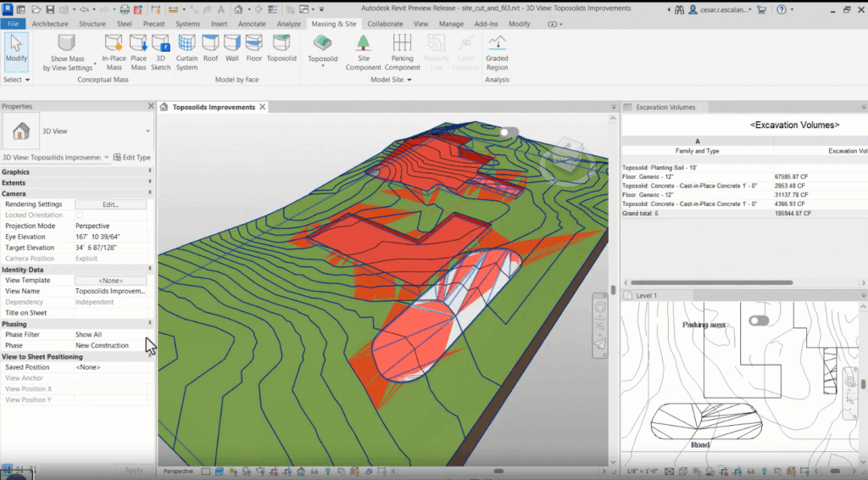Click the Perspective label in view control bar
The height and width of the screenshot is (480, 868).
coord(178,472)
